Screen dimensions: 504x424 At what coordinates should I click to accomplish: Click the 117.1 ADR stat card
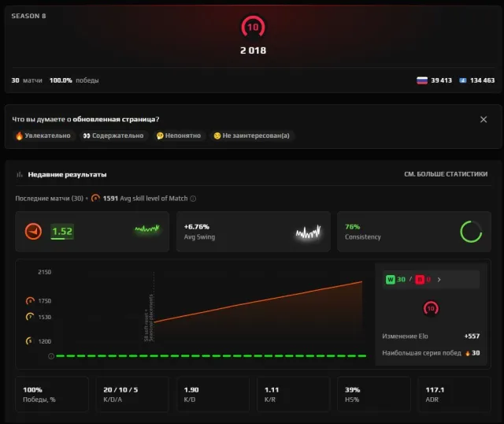[x=454, y=394]
